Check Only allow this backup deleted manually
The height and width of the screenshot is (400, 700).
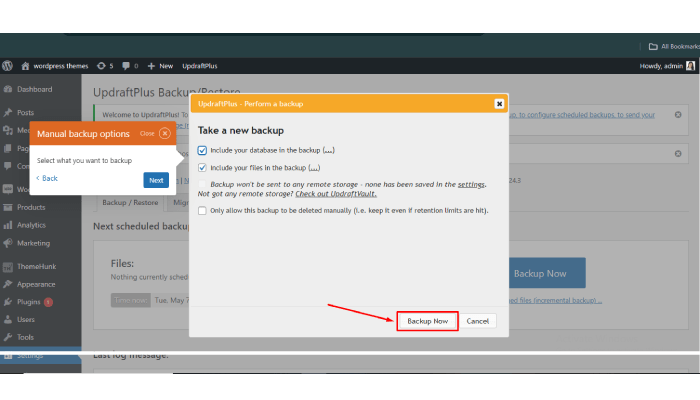click(x=202, y=210)
